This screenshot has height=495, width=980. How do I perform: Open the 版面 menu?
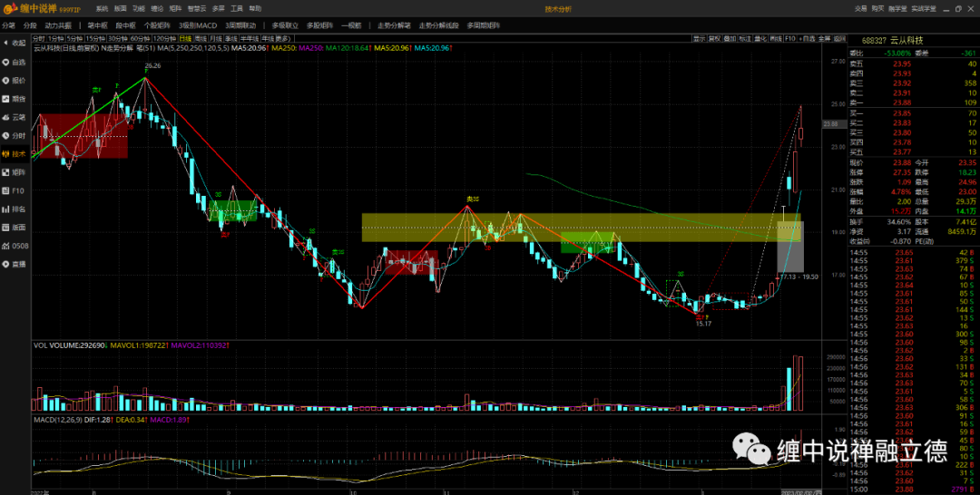[x=121, y=9]
